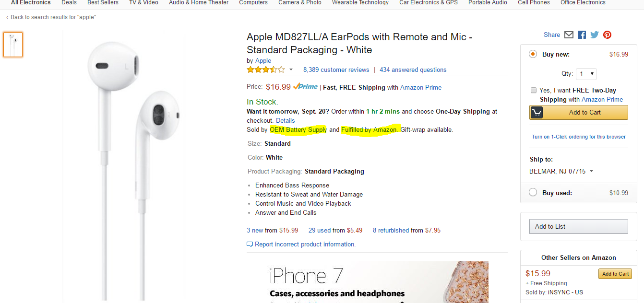Expand the BELMAR, NJ ship-to selector
The height and width of the screenshot is (303, 644).
[591, 171]
